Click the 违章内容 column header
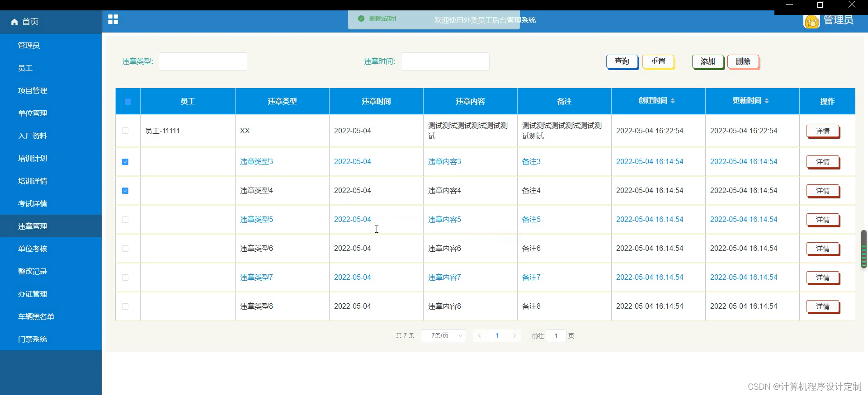This screenshot has width=868, height=395. [470, 102]
